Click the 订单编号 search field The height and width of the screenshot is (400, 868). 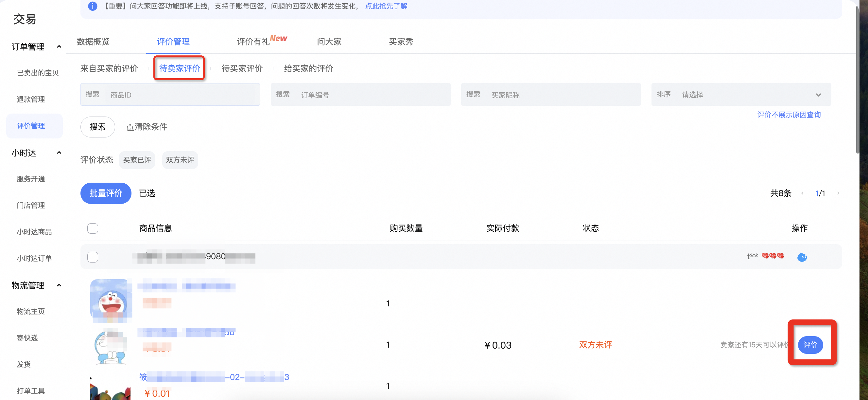coord(360,94)
